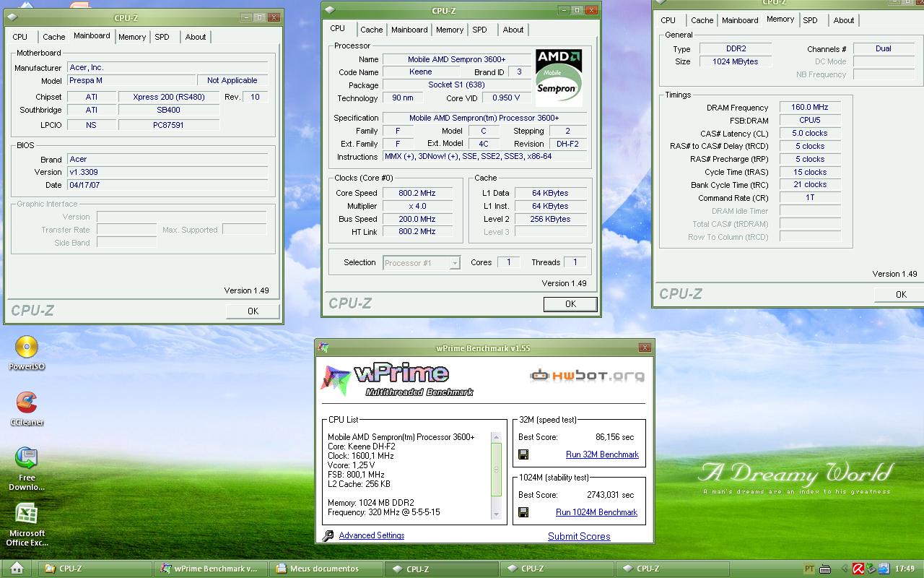Image resolution: width=924 pixels, height=578 pixels.
Task: Switch to wPrime Benchmark taskbar button
Action: tap(211, 569)
